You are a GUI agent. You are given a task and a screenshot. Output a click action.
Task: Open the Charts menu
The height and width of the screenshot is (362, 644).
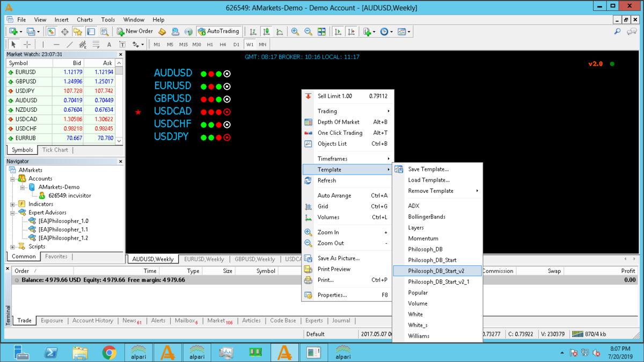tap(85, 20)
